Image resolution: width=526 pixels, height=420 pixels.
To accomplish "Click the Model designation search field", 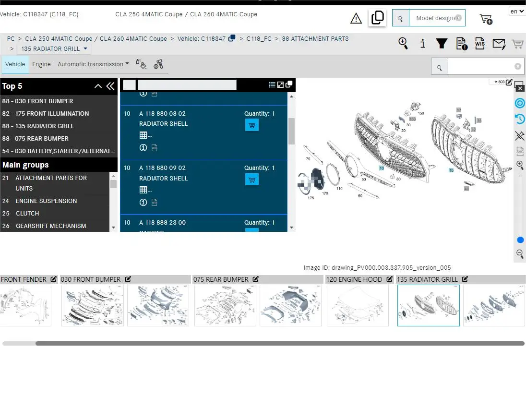I will 437,18.
